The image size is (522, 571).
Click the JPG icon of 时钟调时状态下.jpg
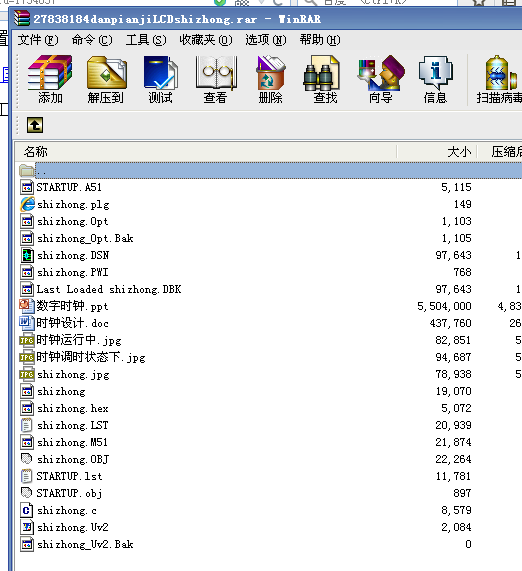click(x=27, y=357)
